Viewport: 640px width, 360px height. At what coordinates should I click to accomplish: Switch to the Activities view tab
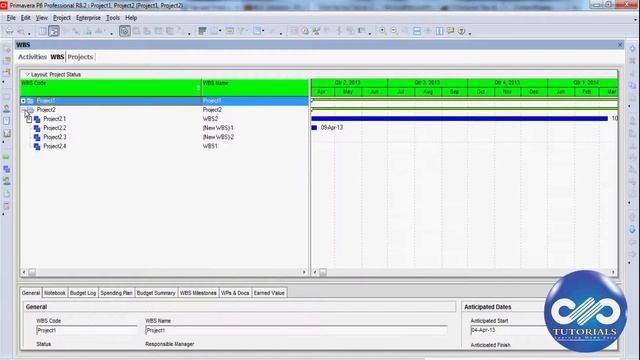32,57
